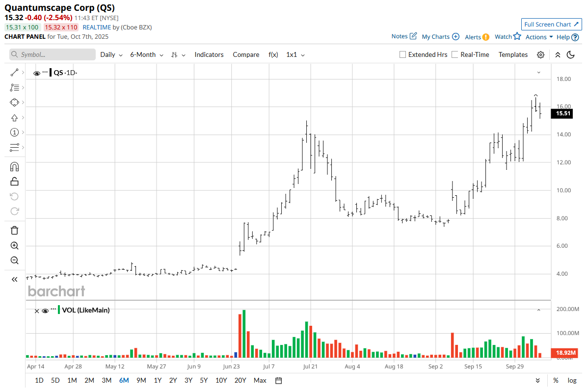The height and width of the screenshot is (392, 588).
Task: Click the Symbol search field
Action: pyautogui.click(x=53, y=55)
